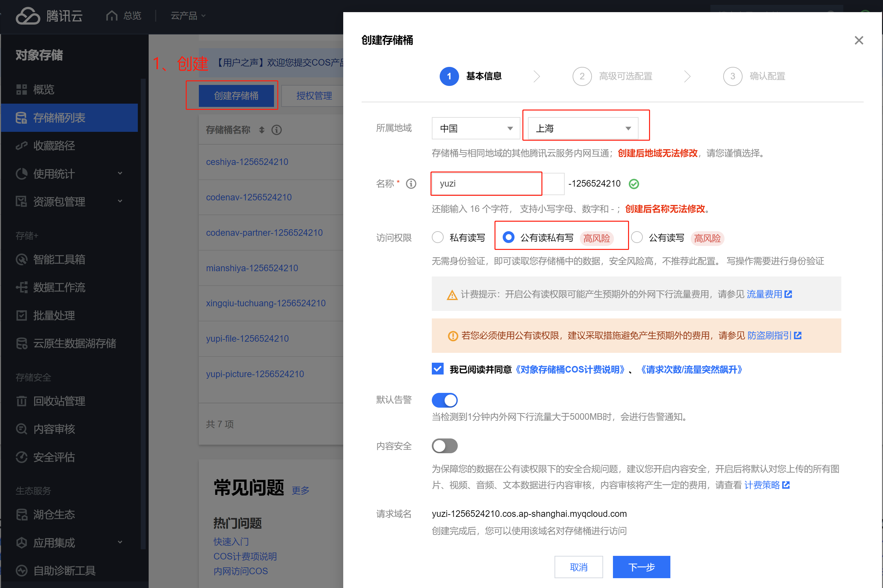
Task: Click the home 总览 icon in top bar
Action: pyautogui.click(x=112, y=16)
